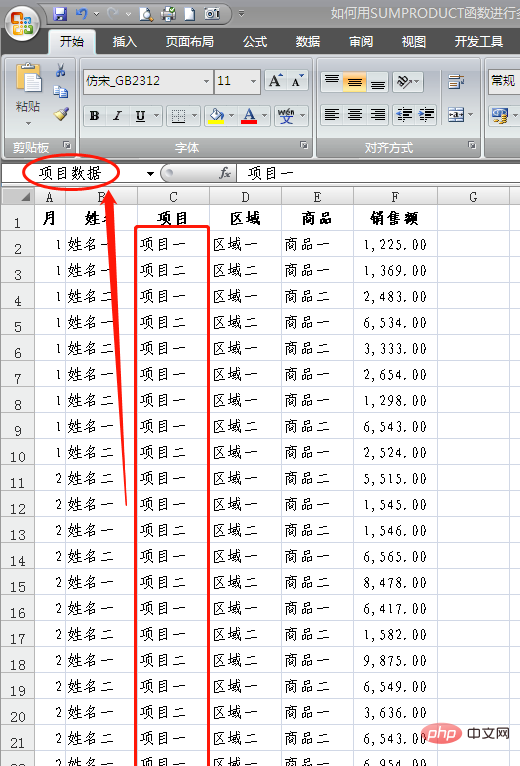Open the 页面布局 tab
This screenshot has height=766, width=520.
[x=190, y=42]
